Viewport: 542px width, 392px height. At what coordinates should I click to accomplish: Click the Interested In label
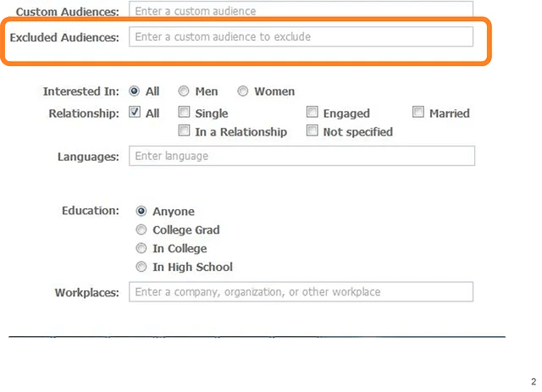tap(81, 91)
